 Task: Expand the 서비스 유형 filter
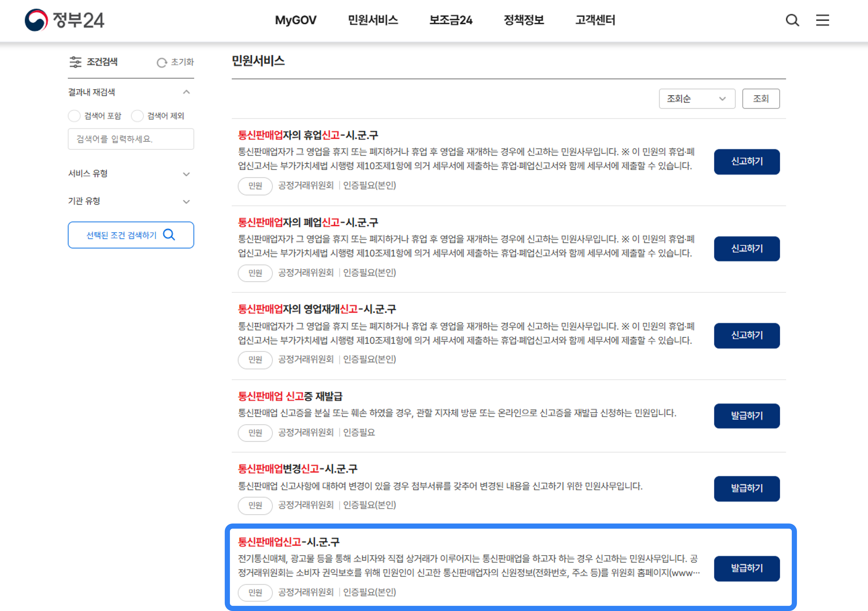[186, 174]
